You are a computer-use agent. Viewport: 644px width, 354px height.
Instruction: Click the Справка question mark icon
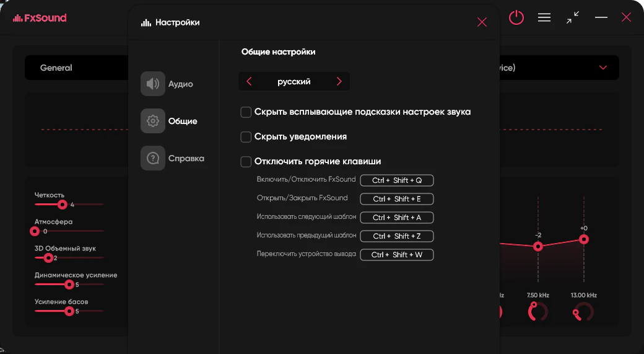pyautogui.click(x=152, y=158)
